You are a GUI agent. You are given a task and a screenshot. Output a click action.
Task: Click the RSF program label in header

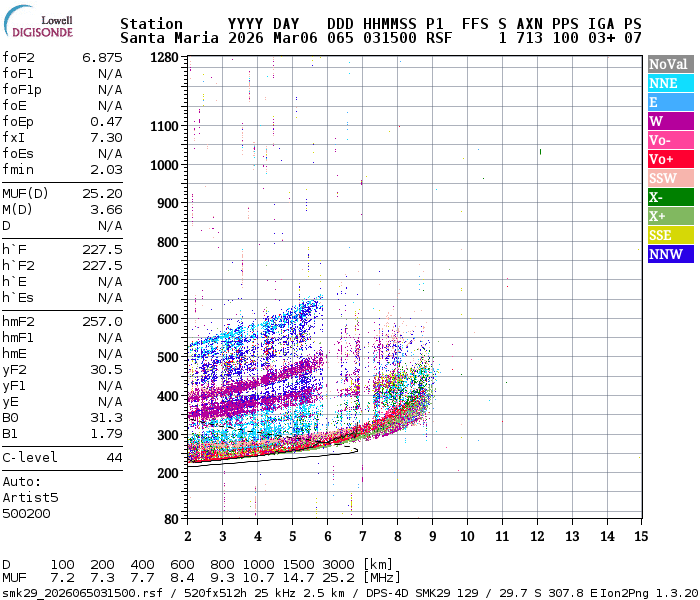pyautogui.click(x=439, y=38)
